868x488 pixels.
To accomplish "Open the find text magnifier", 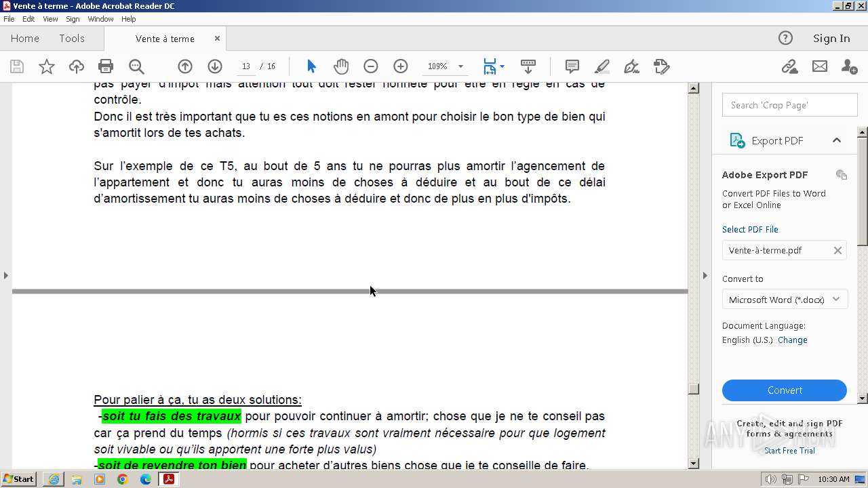I will (x=136, y=66).
